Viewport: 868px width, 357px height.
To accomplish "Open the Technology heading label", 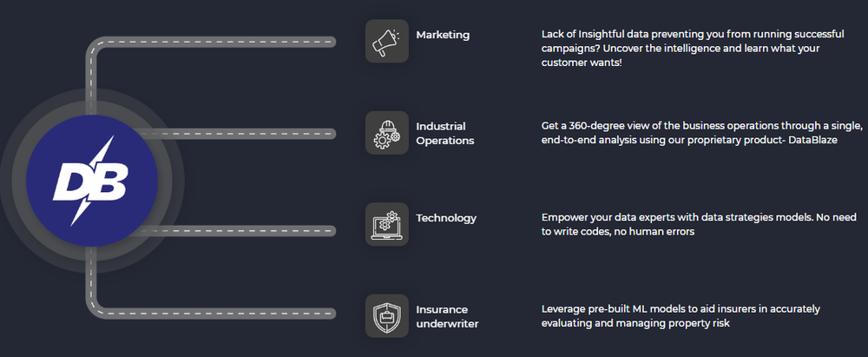I will pyautogui.click(x=446, y=218).
